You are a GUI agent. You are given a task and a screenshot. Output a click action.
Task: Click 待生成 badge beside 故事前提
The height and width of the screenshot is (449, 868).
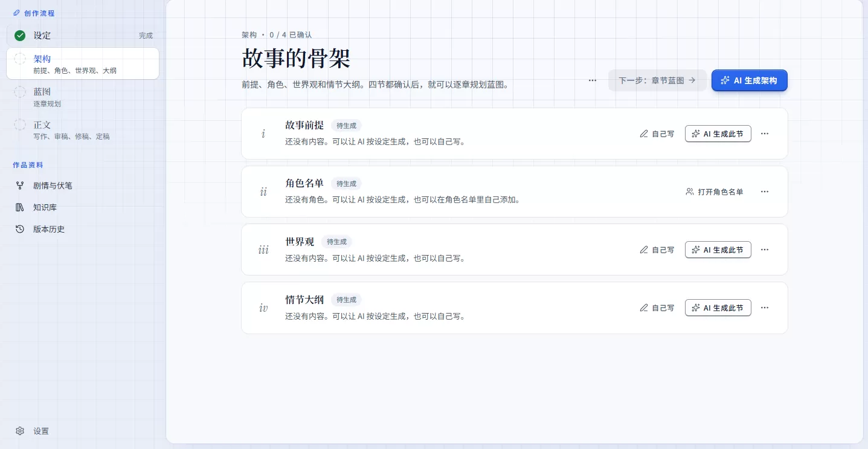click(x=346, y=126)
